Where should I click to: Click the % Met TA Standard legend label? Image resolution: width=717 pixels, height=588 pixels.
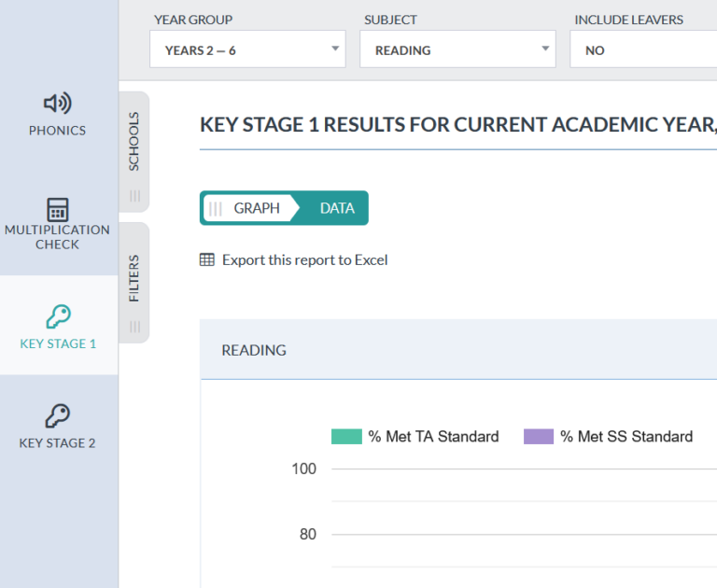coord(433,437)
